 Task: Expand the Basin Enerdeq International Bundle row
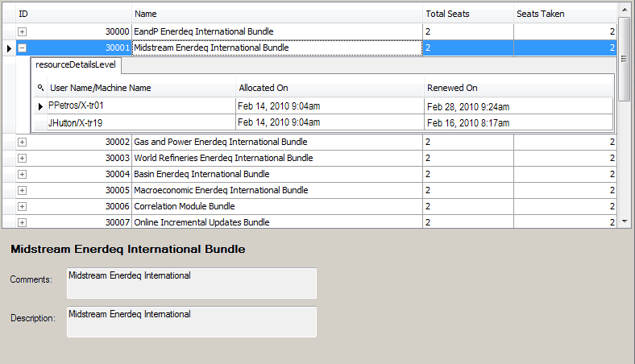[22, 174]
